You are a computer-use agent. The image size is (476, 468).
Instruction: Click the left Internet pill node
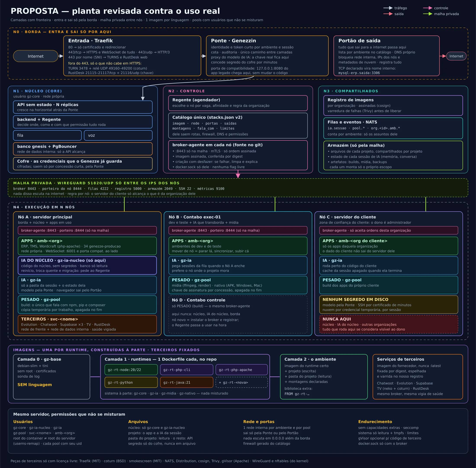click(x=36, y=56)
